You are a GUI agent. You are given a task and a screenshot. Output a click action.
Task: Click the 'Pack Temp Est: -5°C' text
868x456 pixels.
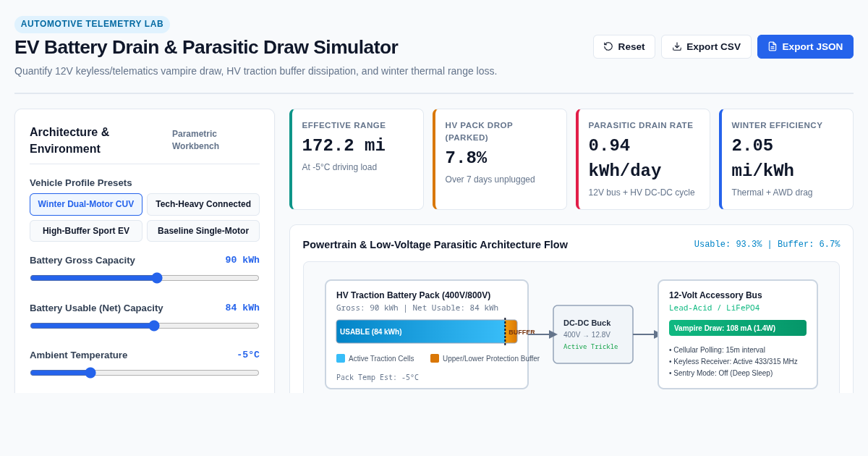click(378, 378)
